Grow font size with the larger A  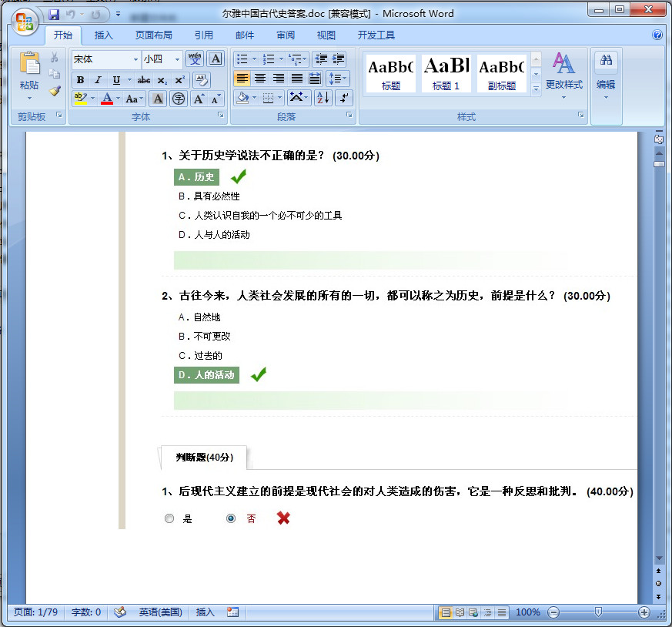pyautogui.click(x=199, y=99)
